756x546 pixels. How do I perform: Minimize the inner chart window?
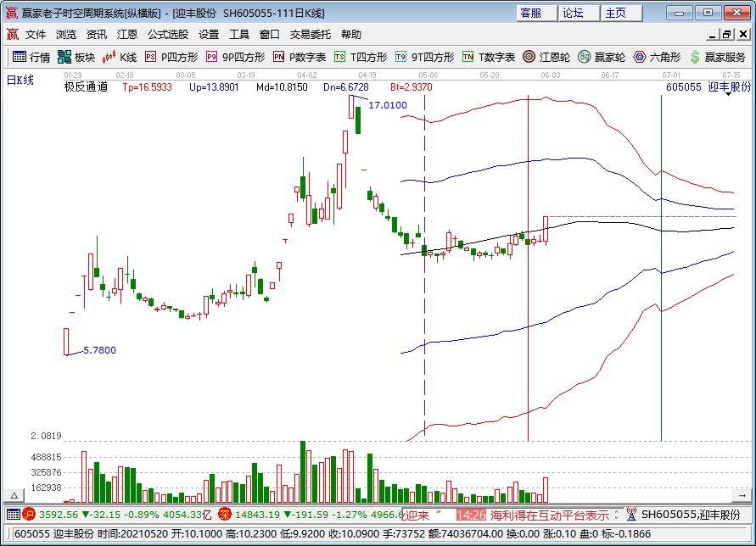[713, 34]
